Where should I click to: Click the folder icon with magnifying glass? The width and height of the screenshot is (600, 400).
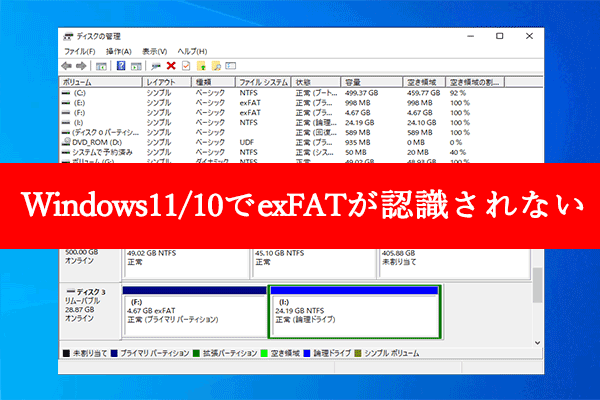click(216, 66)
